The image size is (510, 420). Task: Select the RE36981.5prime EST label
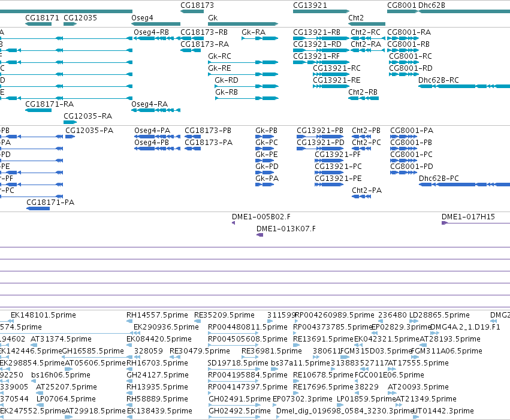(271, 352)
